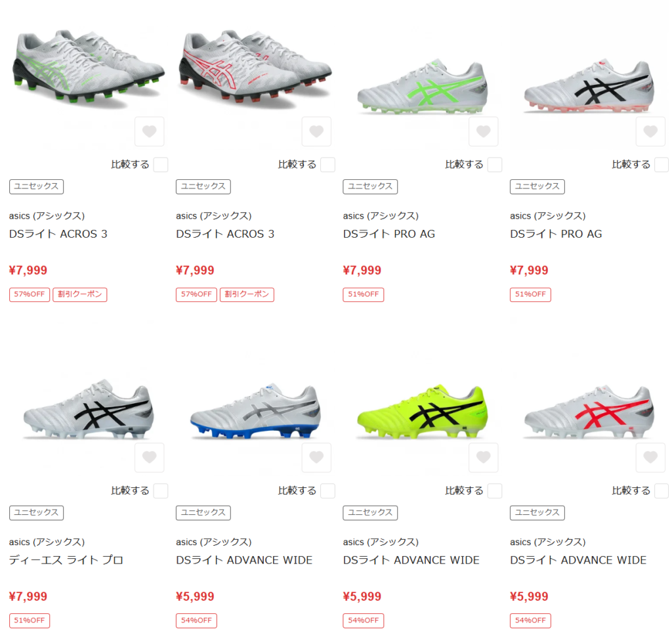
Task: Favorite the red-stripe DSライト ADVANCE WIDE
Action: pos(650,457)
